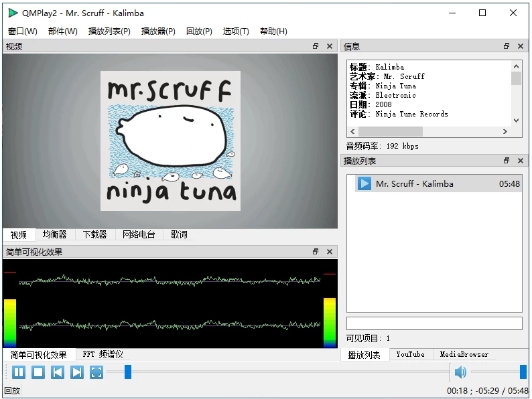The height and width of the screenshot is (399, 532).
Task: Mute audio using the speaker icon
Action: point(460,372)
